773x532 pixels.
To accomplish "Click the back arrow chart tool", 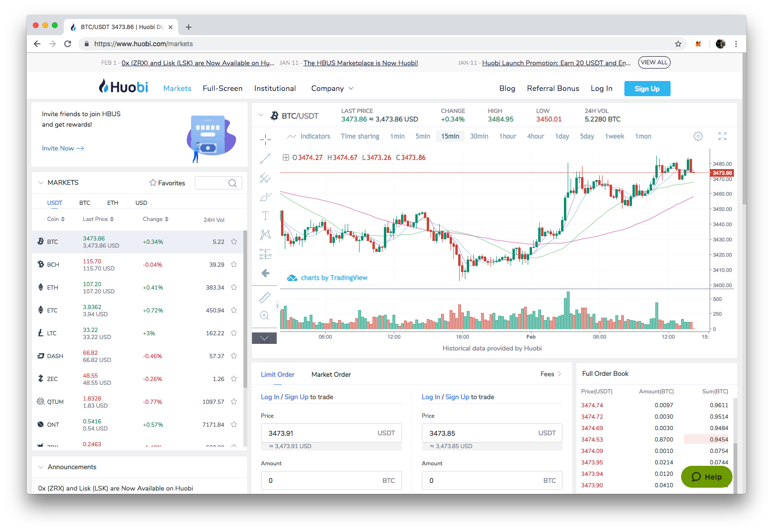I will [265, 273].
